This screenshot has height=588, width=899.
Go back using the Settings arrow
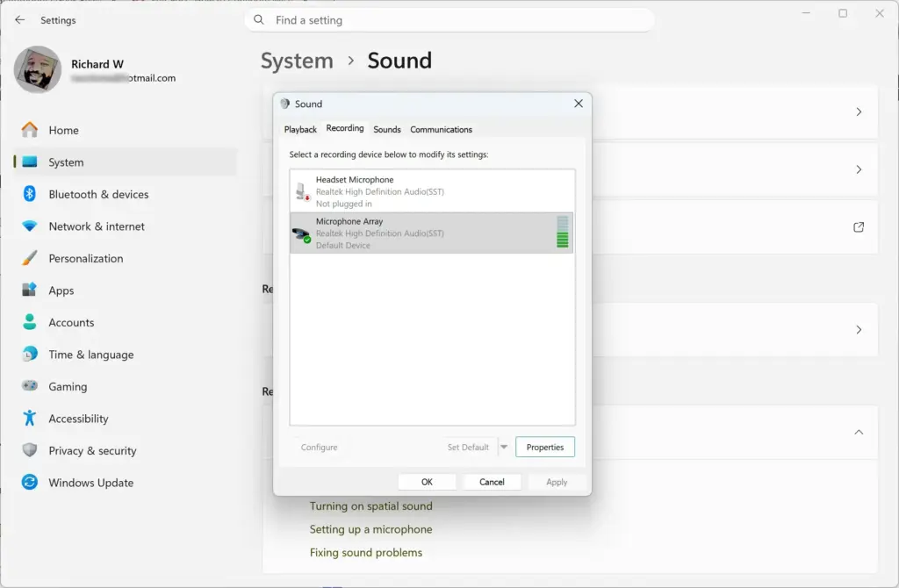click(x=20, y=20)
